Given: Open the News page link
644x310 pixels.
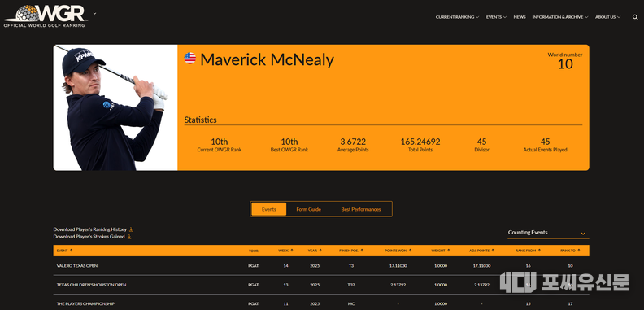Looking at the screenshot, I should point(519,17).
